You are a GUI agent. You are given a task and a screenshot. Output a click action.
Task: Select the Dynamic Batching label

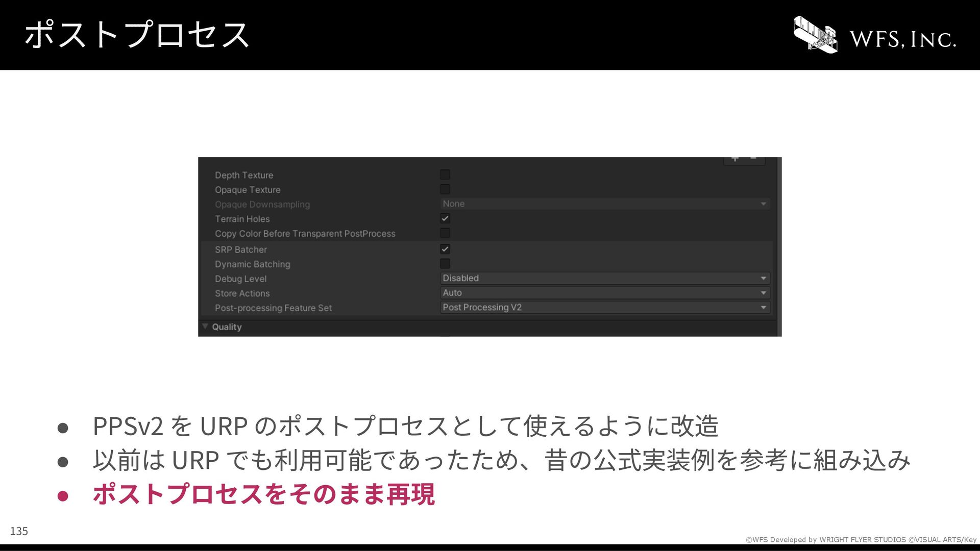tap(253, 264)
